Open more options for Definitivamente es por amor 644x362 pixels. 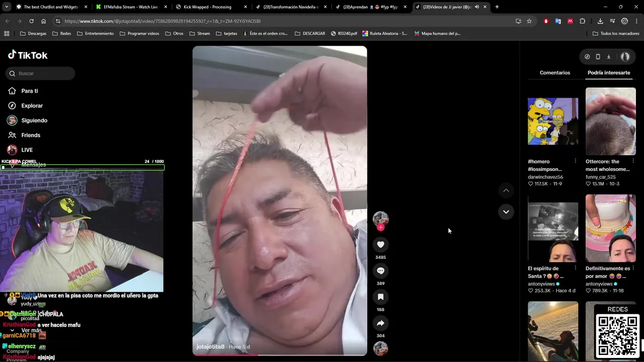click(x=633, y=268)
